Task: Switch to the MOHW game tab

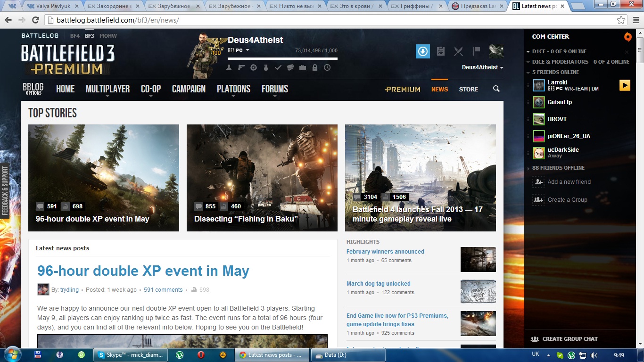Action: tap(108, 36)
